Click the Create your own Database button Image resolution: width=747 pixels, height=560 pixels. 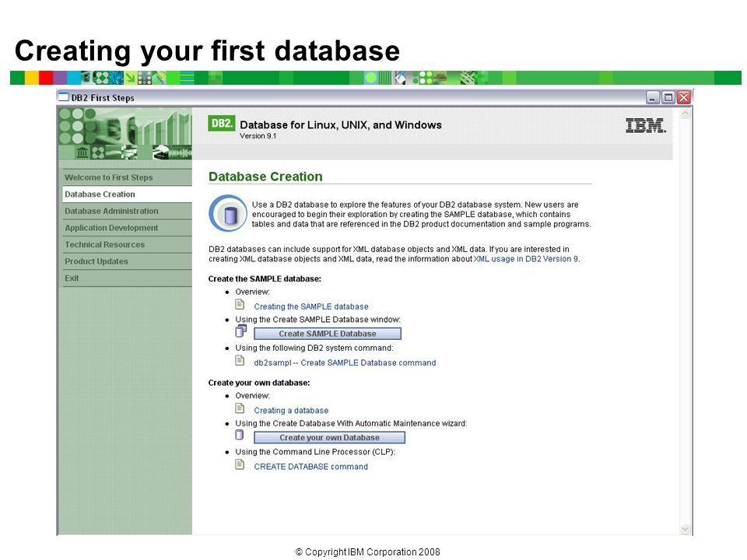[x=329, y=437]
